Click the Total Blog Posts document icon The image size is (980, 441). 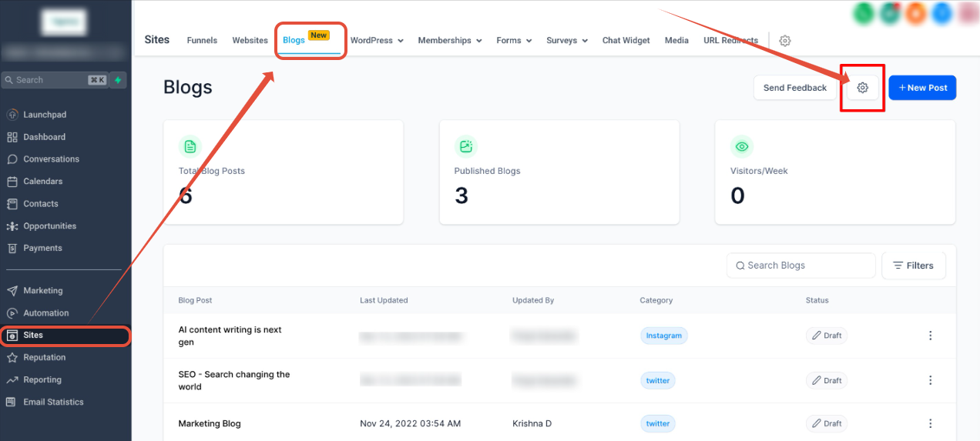pos(190,146)
